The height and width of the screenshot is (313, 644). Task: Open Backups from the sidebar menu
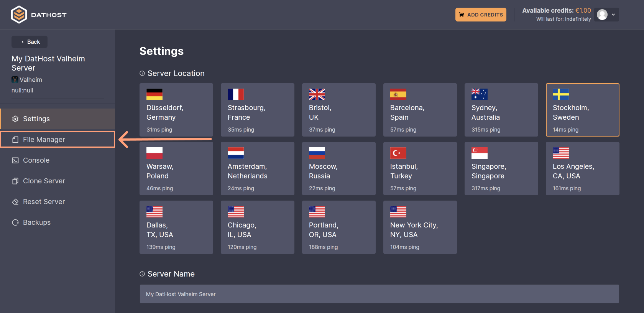pyautogui.click(x=37, y=222)
